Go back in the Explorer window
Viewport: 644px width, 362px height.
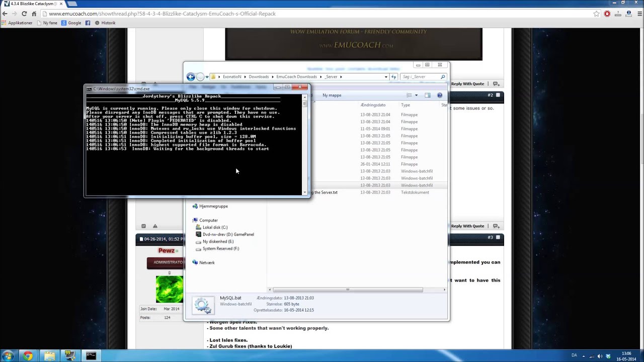tap(191, 77)
